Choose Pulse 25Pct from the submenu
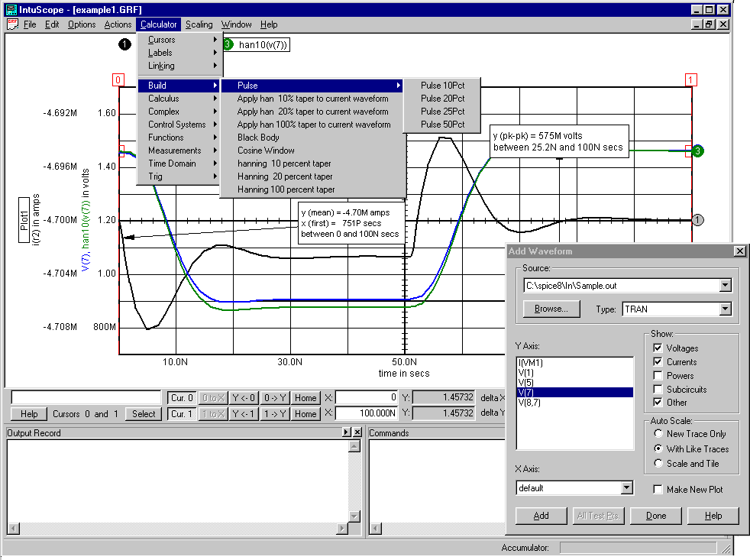Screen dimensions: 750x560 click(x=442, y=112)
